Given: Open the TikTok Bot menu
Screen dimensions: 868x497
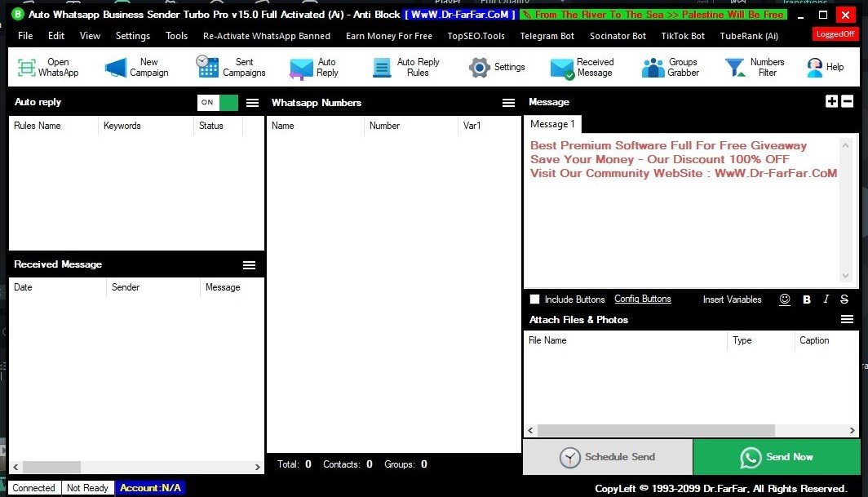Looking at the screenshot, I should click(x=683, y=36).
